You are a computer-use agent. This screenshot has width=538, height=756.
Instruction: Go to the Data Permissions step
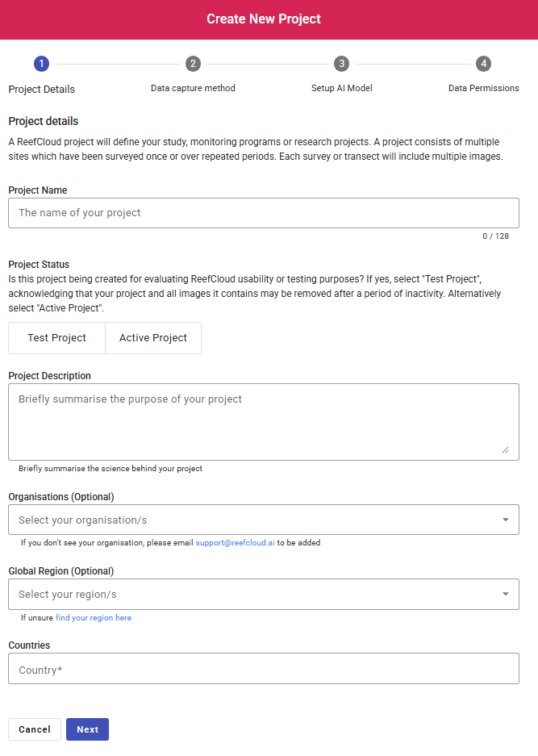483,88
